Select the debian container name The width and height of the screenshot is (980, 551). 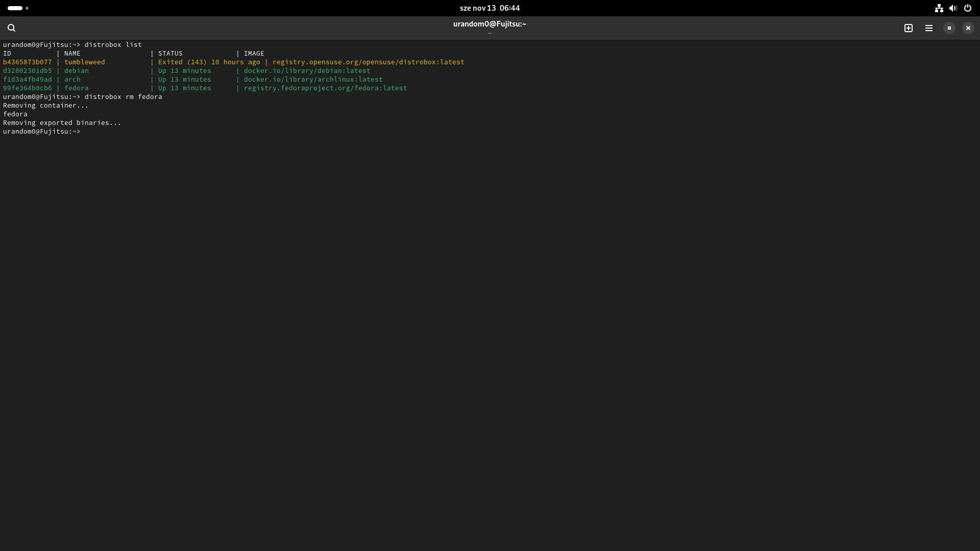point(77,71)
